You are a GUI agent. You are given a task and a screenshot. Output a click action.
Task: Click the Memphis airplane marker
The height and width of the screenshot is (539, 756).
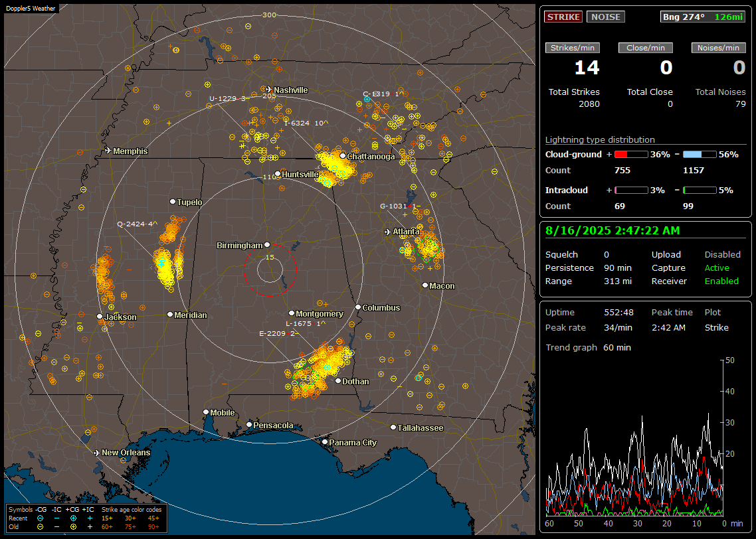108,150
